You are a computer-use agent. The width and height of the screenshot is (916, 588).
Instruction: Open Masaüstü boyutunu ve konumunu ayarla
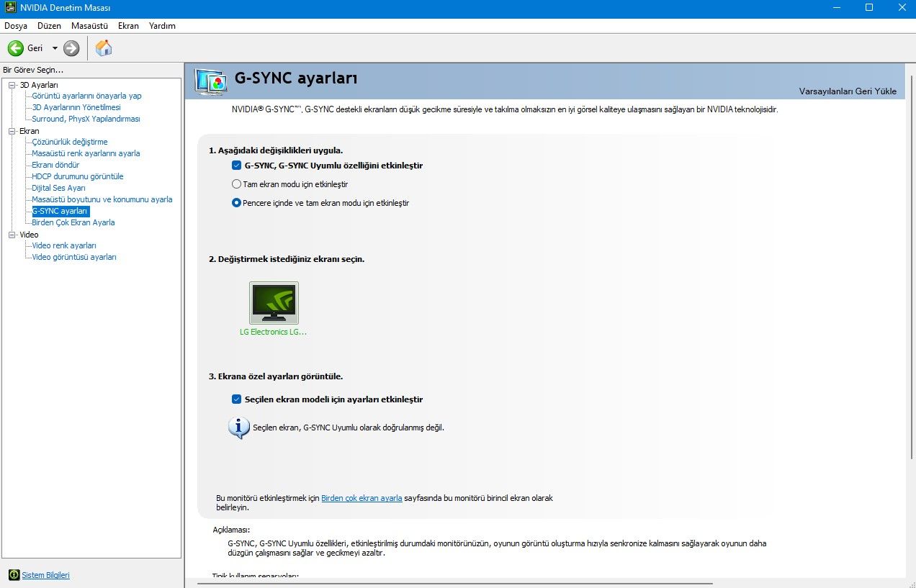tap(102, 199)
